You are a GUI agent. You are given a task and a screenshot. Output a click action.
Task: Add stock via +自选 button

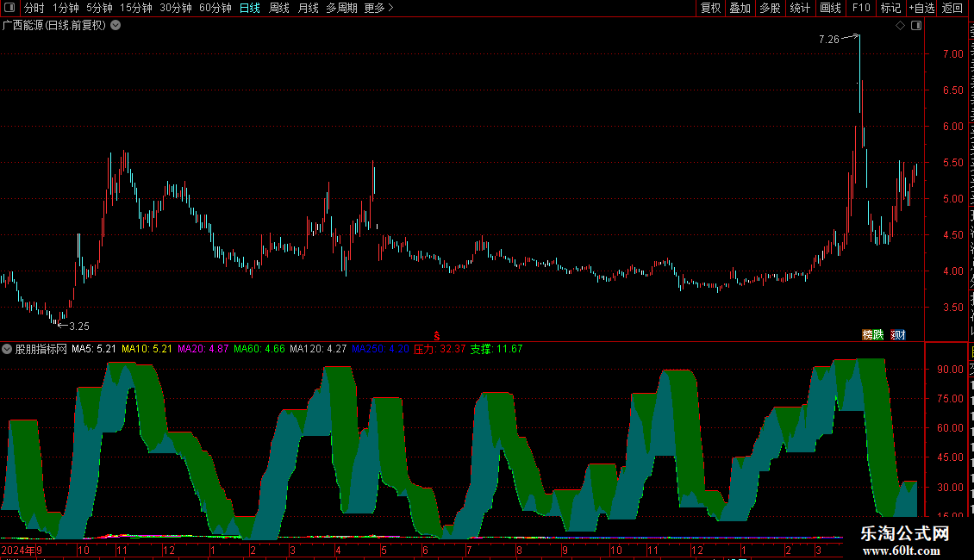coord(921,8)
